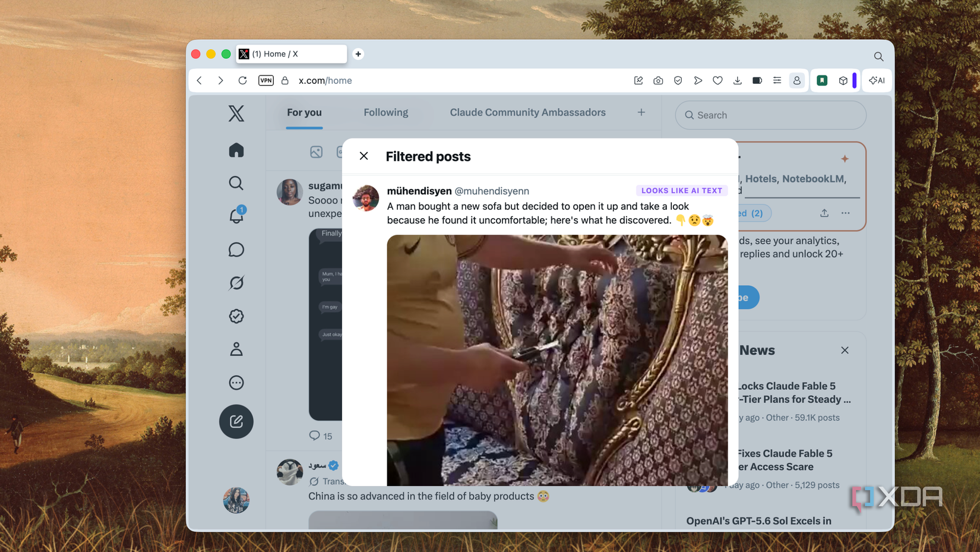Add a new timeline tab with plus
This screenshot has width=980, height=552.
[641, 112]
